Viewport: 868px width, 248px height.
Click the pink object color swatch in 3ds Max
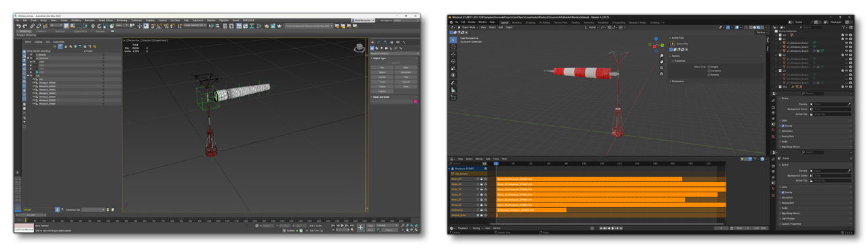[415, 101]
